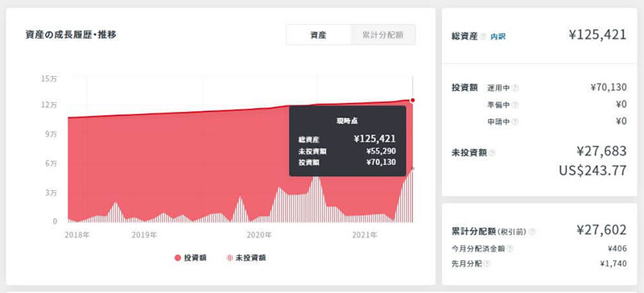Click the help icon beside 準備中
The height and width of the screenshot is (293, 644).
click(515, 105)
